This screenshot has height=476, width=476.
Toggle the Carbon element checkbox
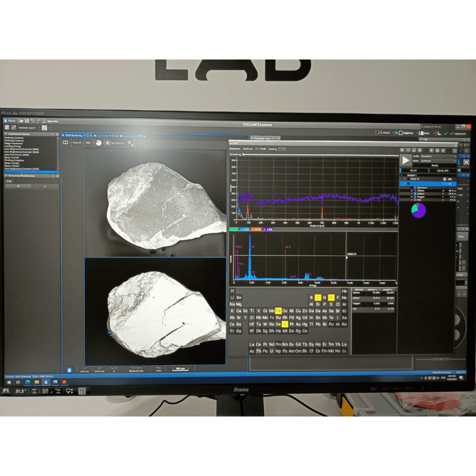412,194
